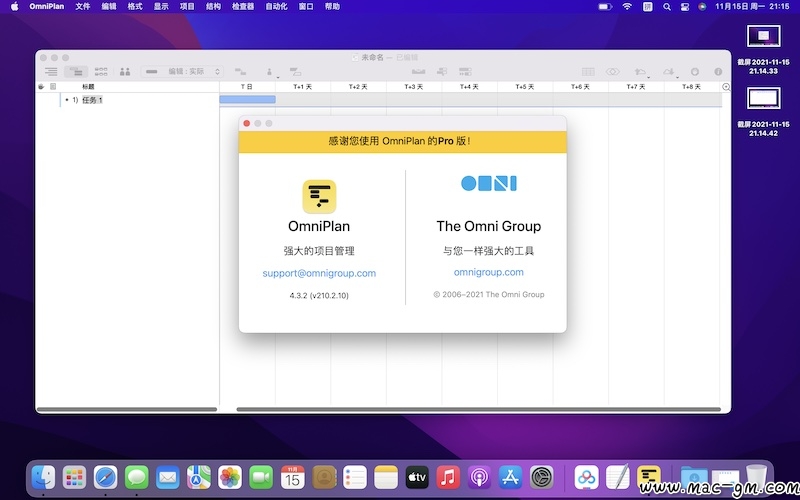800x500 pixels.
Task: Click the circular sync toolbar icon
Action: pyautogui.click(x=695, y=71)
